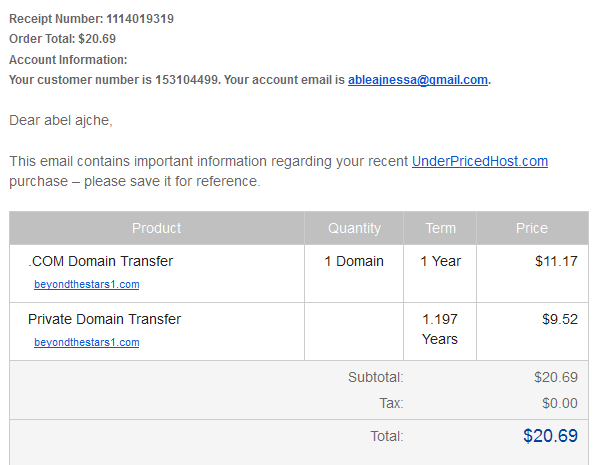Click the Order Total $20.69 line
This screenshot has height=465, width=607.
(62, 39)
